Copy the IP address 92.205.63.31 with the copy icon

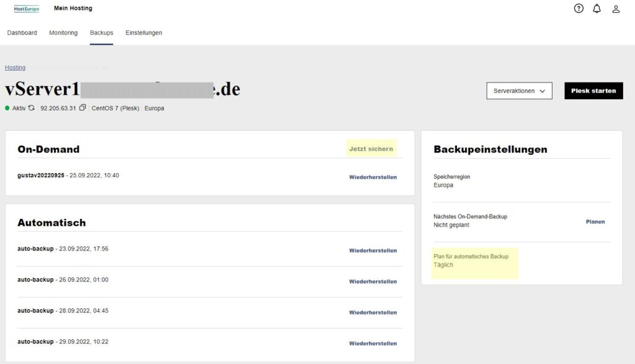tap(82, 108)
